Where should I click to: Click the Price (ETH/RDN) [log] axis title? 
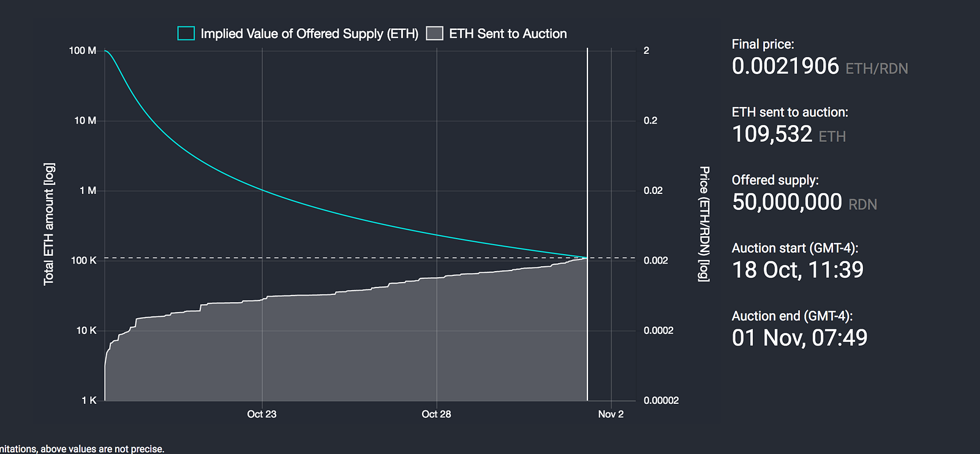704,224
